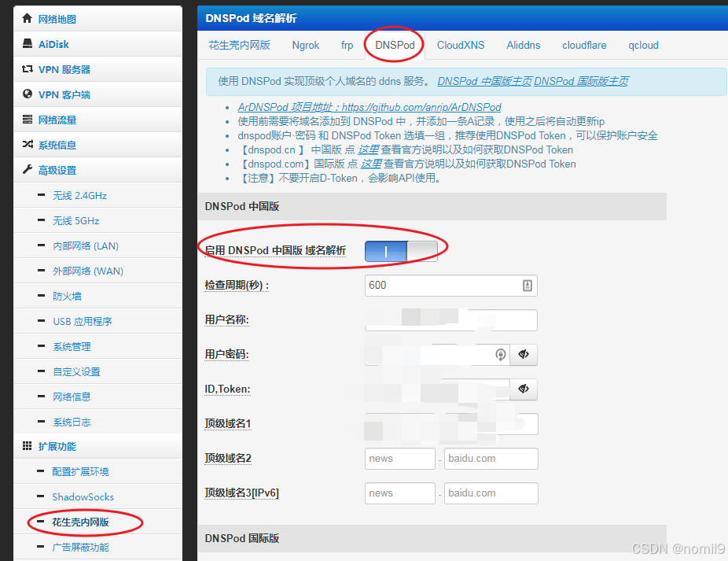Click 这里 link in the dnspod.com line
Image resolution: width=728 pixels, height=561 pixels.
pyautogui.click(x=371, y=164)
